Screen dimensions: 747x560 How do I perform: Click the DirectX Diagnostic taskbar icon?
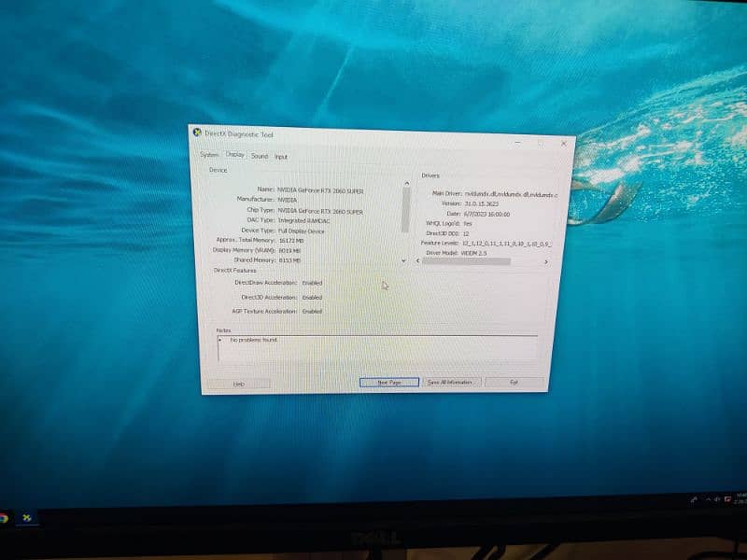click(27, 518)
